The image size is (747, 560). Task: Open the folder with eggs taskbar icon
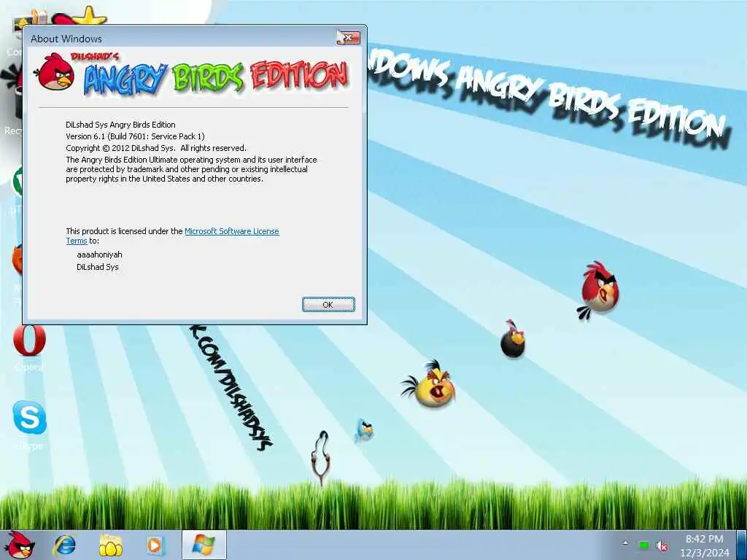111,545
